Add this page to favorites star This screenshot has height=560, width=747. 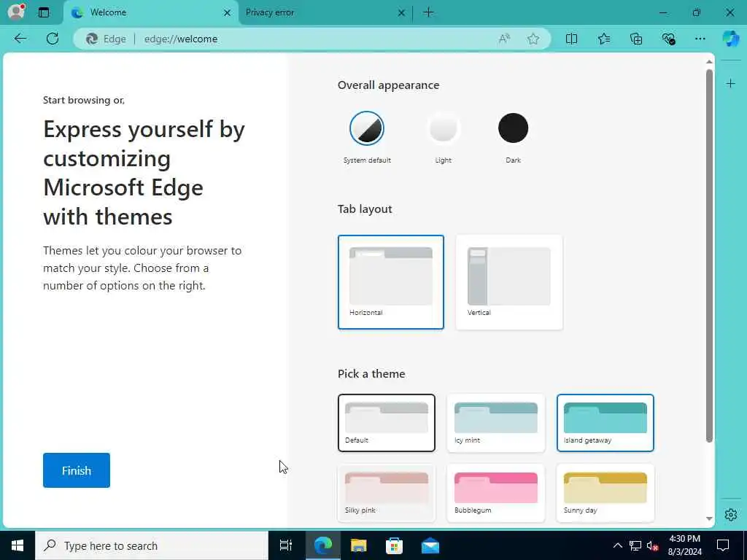coord(533,39)
